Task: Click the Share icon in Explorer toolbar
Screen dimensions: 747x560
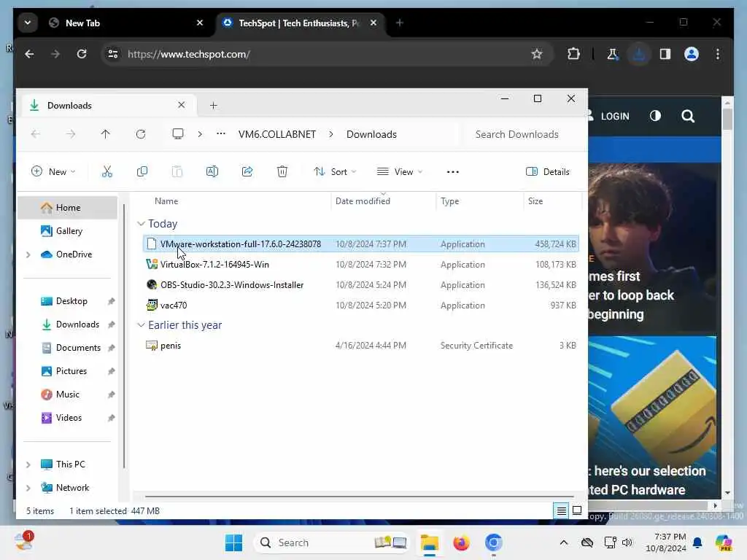Action: pyautogui.click(x=247, y=171)
